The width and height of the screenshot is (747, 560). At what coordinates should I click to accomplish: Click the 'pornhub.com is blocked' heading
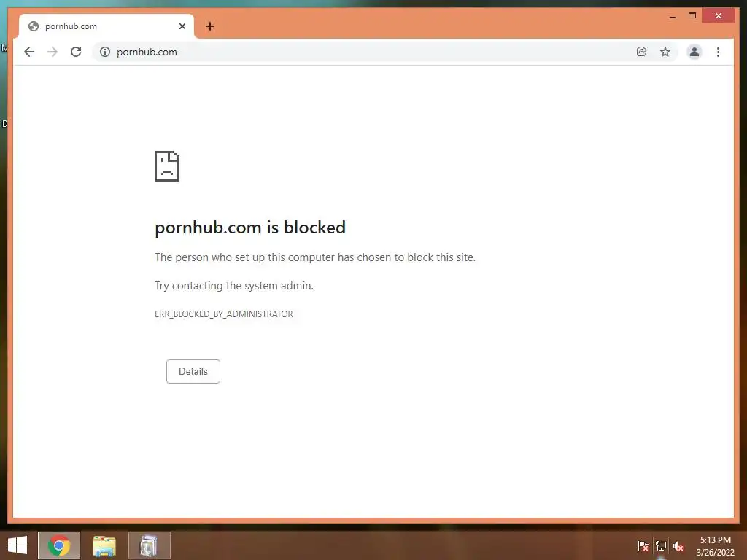[250, 227]
